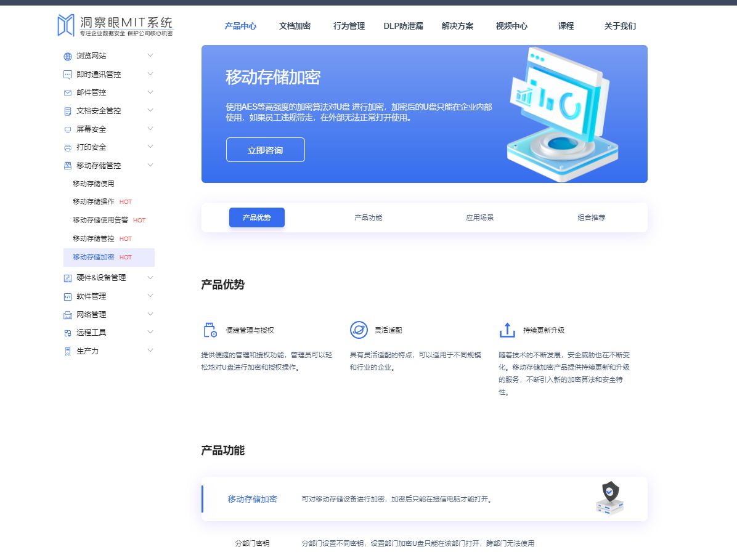Click the upload icon for 持续更新升级
Viewport: 737px width, 560px height.
pos(507,330)
